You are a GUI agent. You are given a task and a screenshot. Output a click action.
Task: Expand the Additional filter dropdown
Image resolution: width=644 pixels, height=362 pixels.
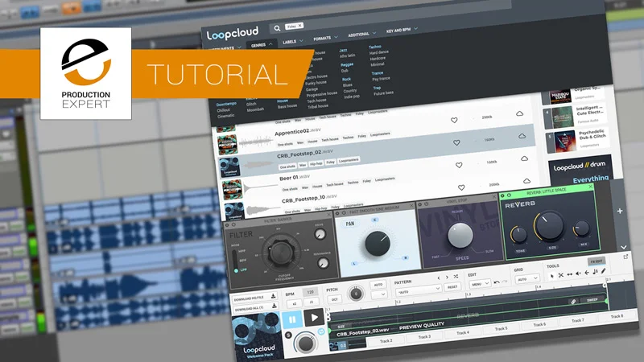tap(361, 35)
